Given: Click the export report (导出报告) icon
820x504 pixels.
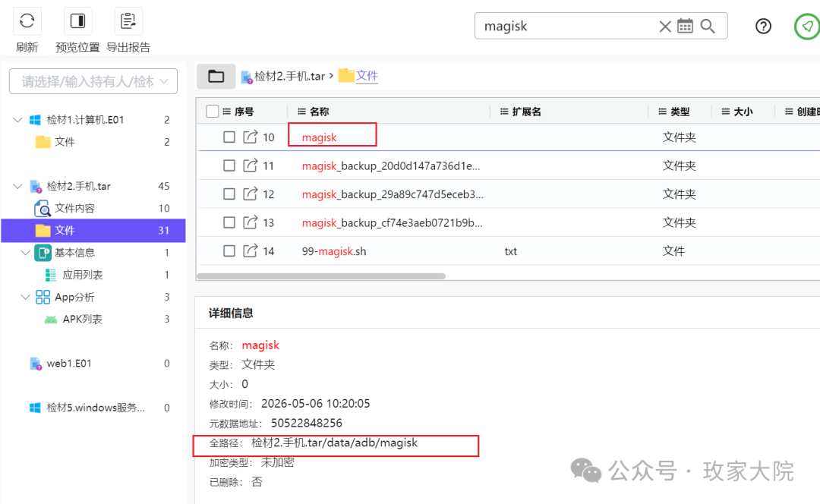Looking at the screenshot, I should 128,21.
